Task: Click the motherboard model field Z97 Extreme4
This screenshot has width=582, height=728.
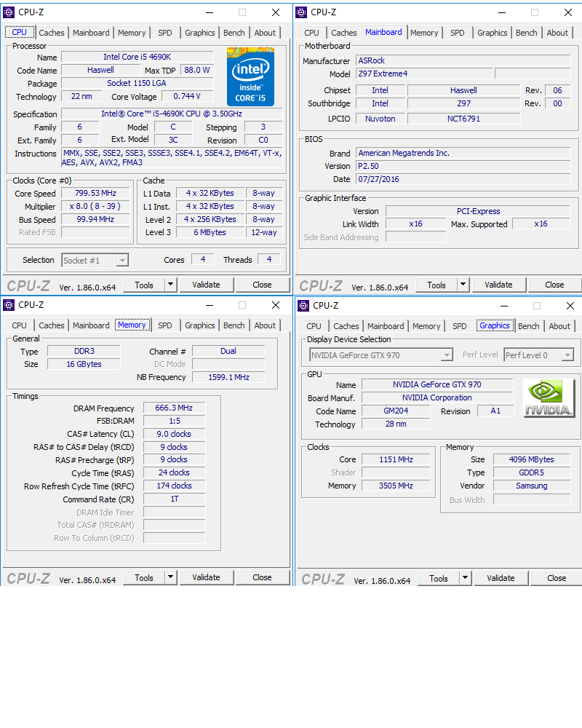Action: tap(424, 74)
